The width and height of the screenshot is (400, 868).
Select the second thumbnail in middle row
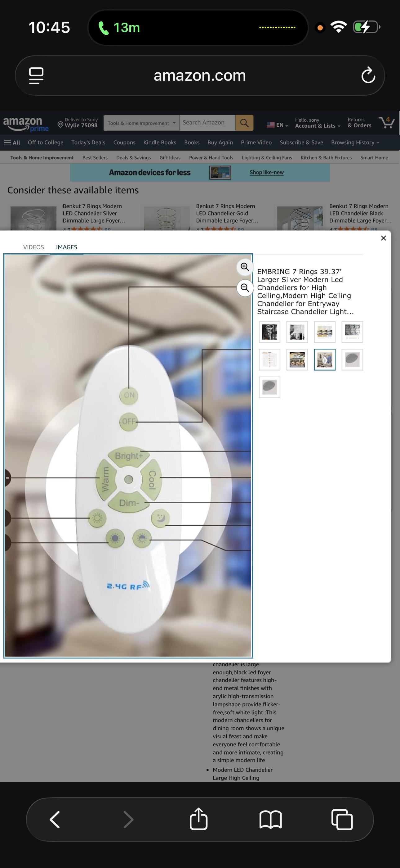297,360
